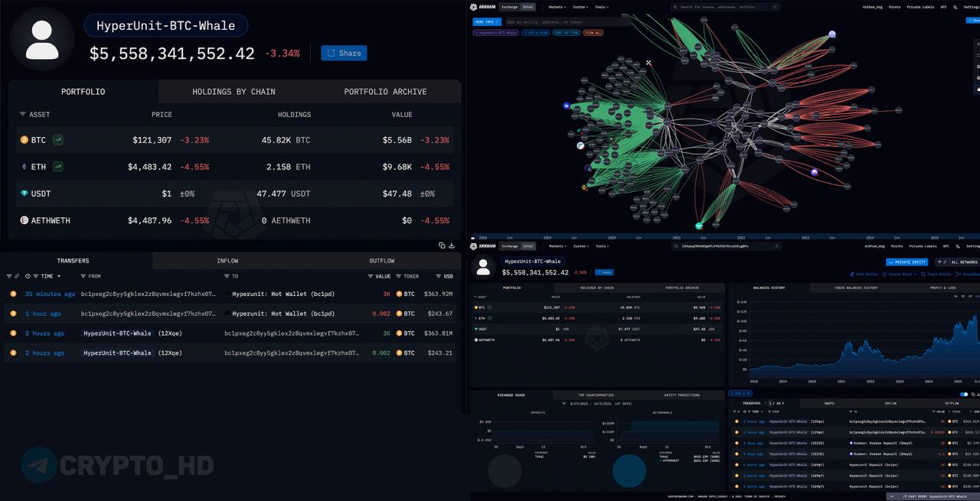
Task: Download transfers using the download icon
Action: pos(452,246)
